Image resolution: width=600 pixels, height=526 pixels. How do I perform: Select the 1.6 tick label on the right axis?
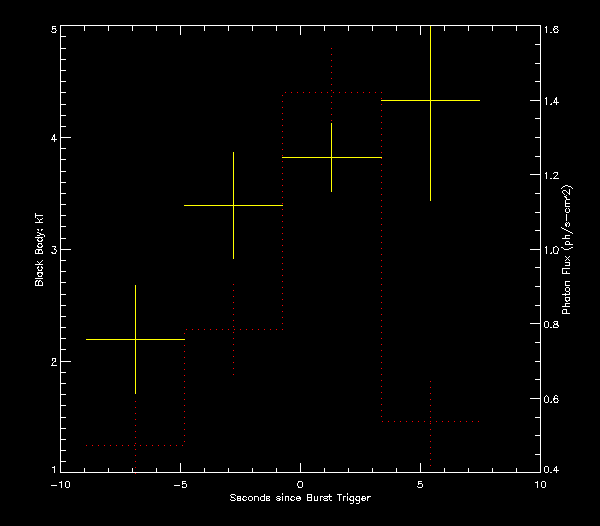[x=552, y=31]
